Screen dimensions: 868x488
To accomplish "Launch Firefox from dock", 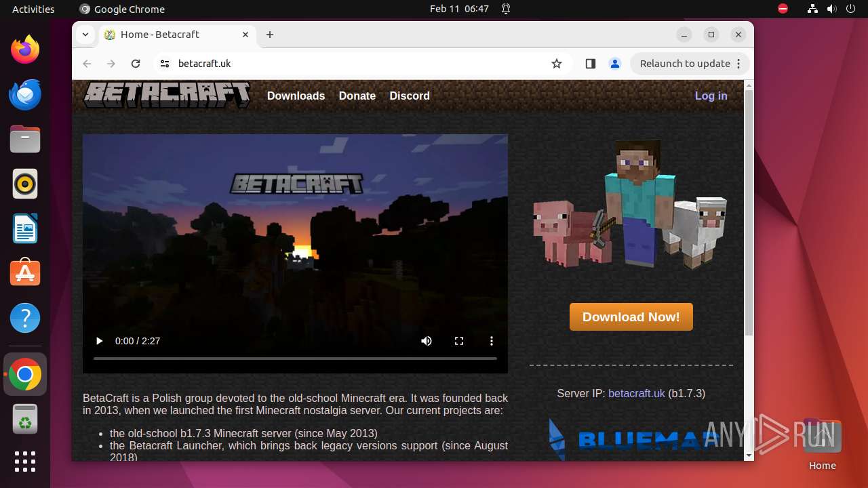I will tap(25, 49).
